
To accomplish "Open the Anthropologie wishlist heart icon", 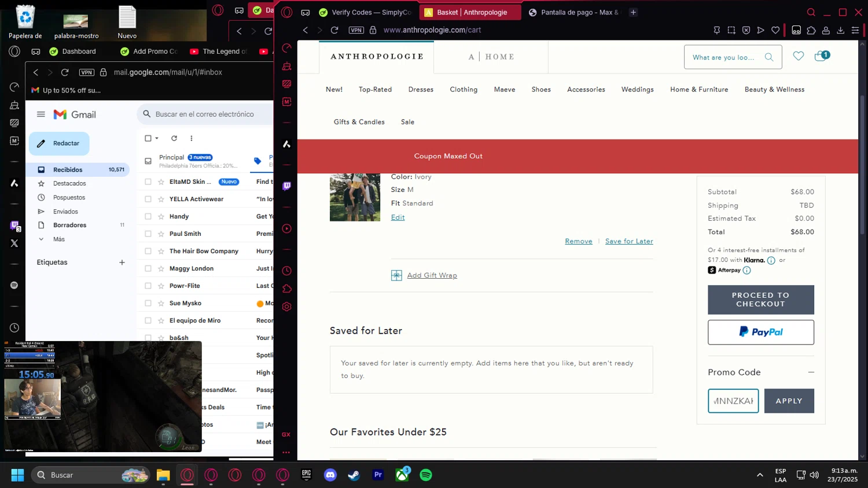I will pyautogui.click(x=799, y=56).
